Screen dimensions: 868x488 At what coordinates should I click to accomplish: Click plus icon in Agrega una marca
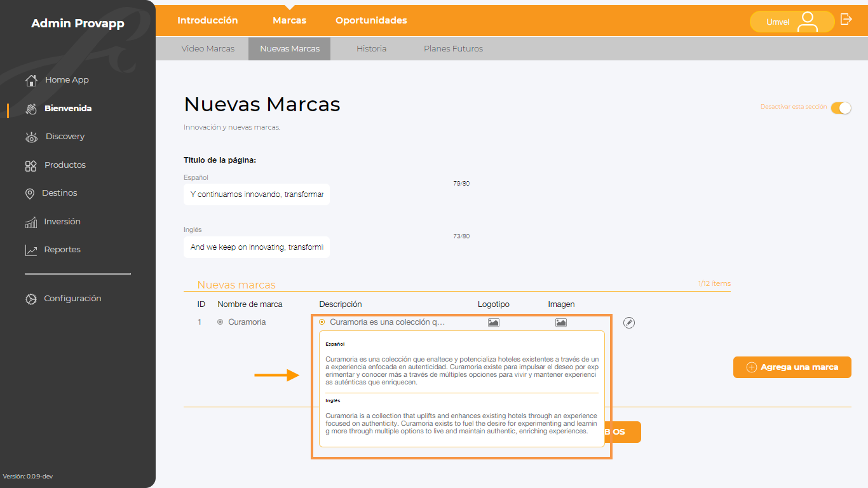pos(751,367)
